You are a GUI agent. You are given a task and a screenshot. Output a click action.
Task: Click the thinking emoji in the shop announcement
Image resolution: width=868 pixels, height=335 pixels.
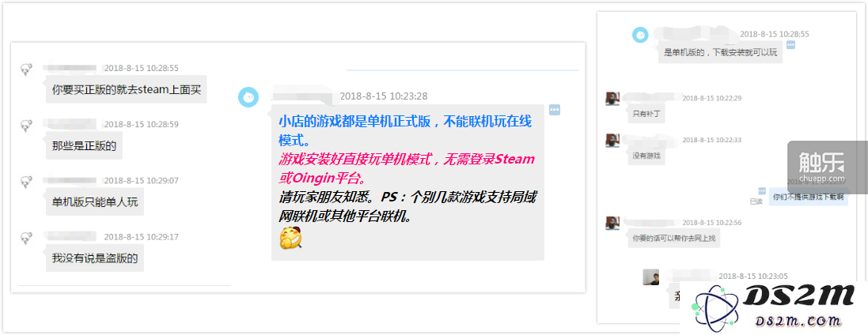pyautogui.click(x=290, y=238)
